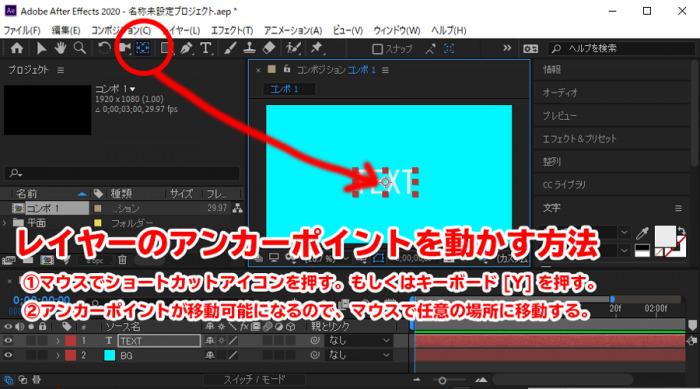Open the エフェクト&プリセット panel

click(579, 138)
